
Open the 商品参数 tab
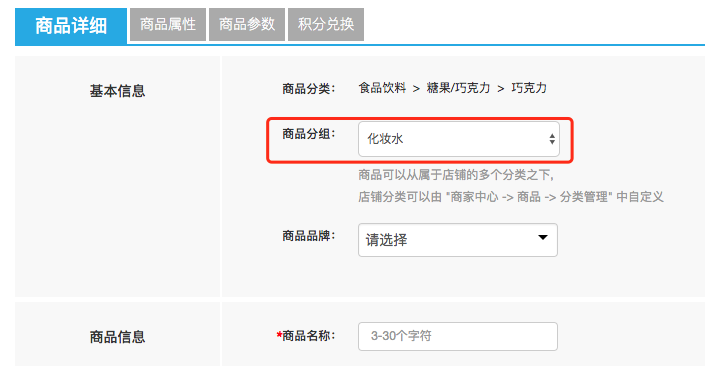247,24
